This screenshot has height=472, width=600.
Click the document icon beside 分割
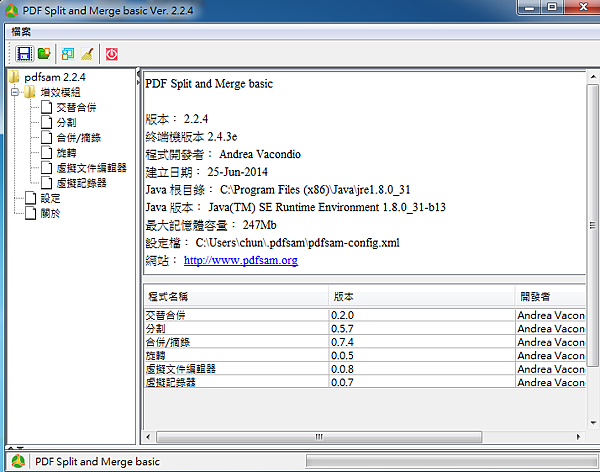pos(47,122)
